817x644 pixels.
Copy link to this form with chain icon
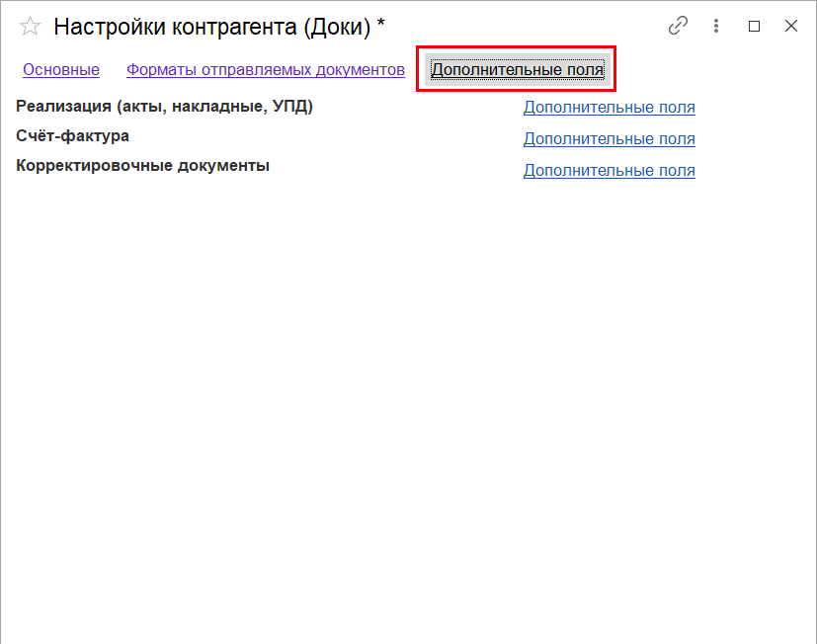coord(678,26)
